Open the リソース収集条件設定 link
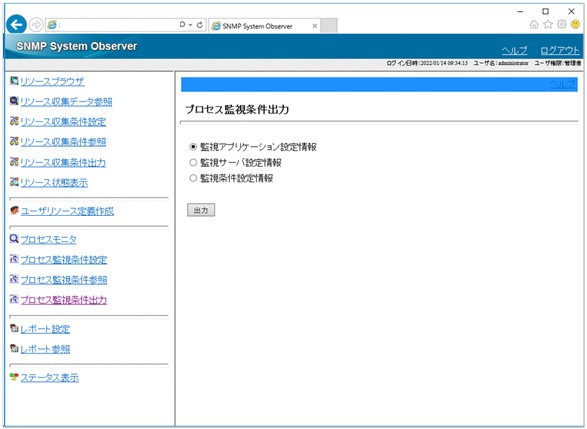587x429 pixels. [63, 122]
